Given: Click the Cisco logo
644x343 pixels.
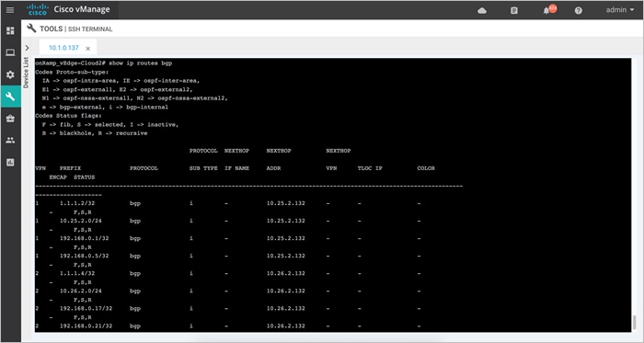Looking at the screenshot, I should click(x=38, y=9).
